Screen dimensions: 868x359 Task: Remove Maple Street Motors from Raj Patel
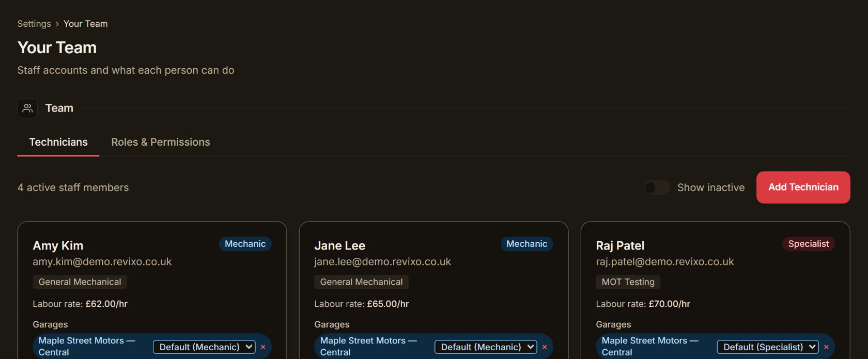(826, 347)
